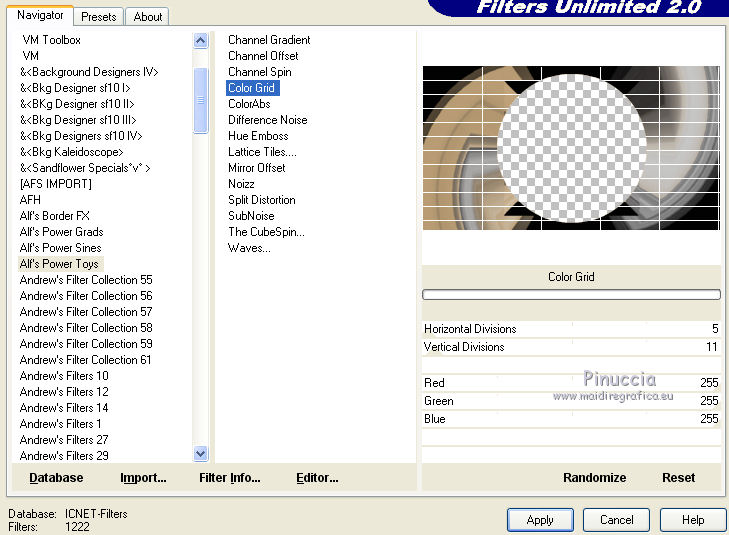
Task: Select the Channel Spin filter
Action: click(259, 72)
